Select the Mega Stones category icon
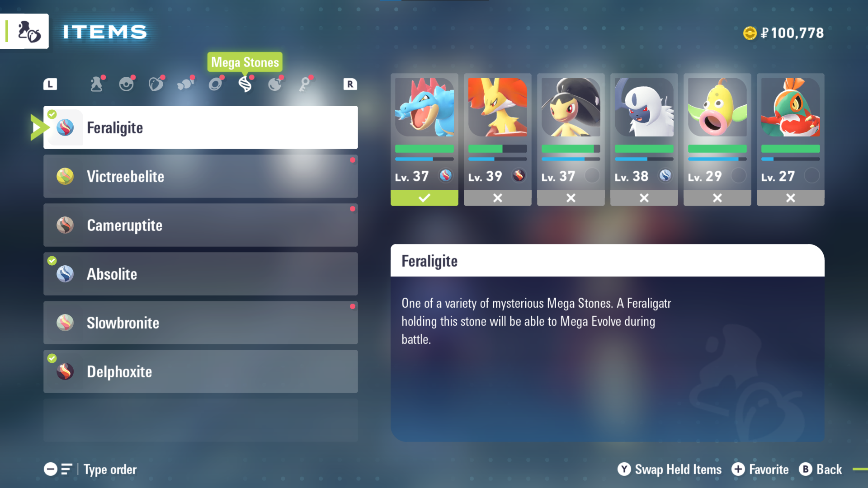Image resolution: width=868 pixels, height=488 pixels. [245, 84]
